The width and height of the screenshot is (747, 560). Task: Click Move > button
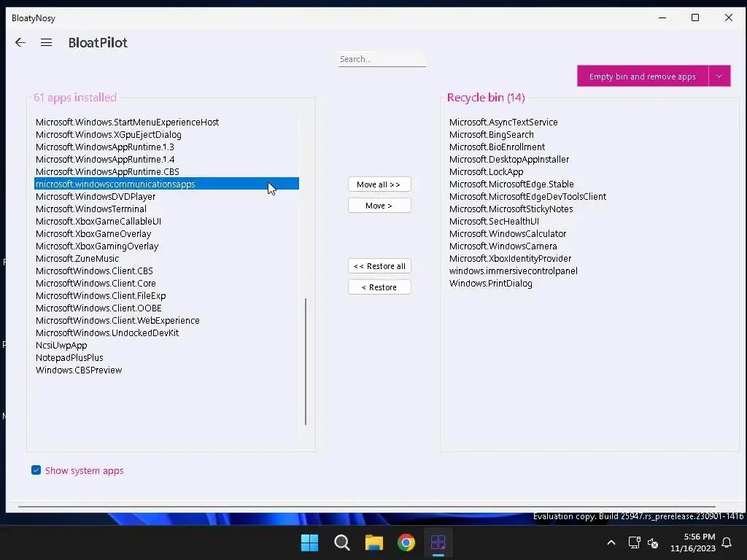click(379, 206)
